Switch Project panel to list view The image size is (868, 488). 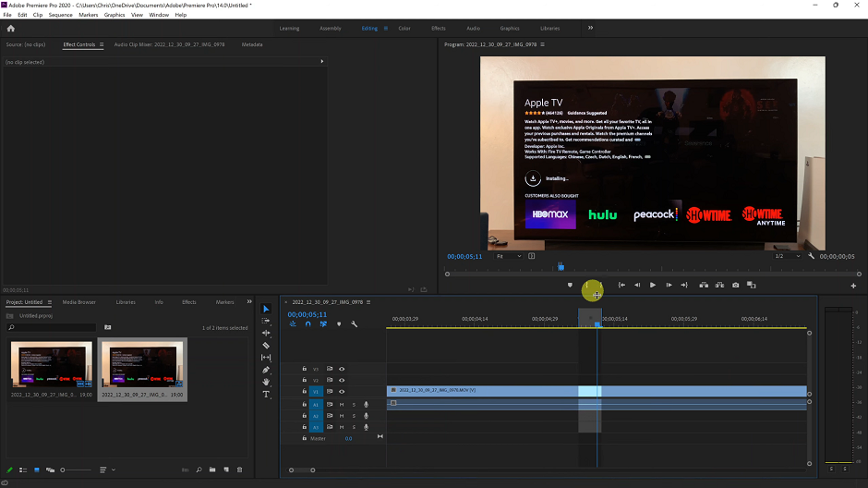click(x=23, y=470)
